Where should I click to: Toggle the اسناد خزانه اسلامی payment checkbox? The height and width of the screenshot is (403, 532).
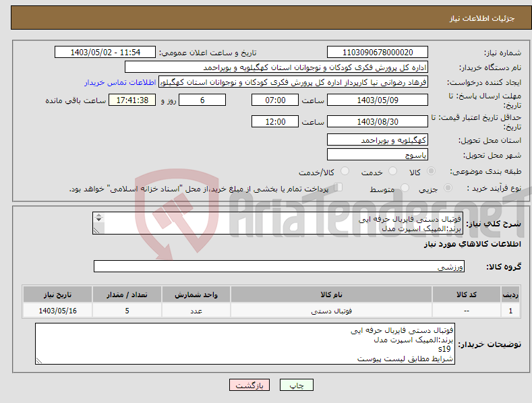(x=338, y=187)
